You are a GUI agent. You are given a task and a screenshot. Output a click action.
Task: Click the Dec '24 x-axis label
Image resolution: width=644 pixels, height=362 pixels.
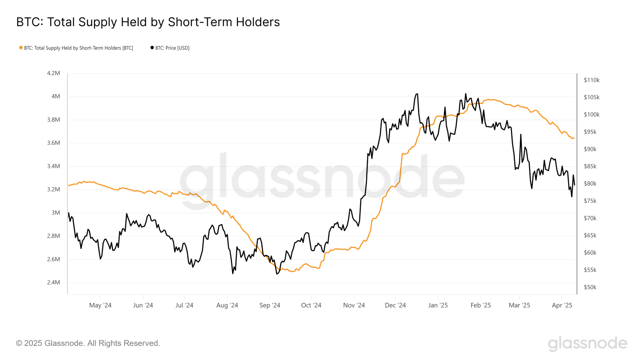coord(395,305)
